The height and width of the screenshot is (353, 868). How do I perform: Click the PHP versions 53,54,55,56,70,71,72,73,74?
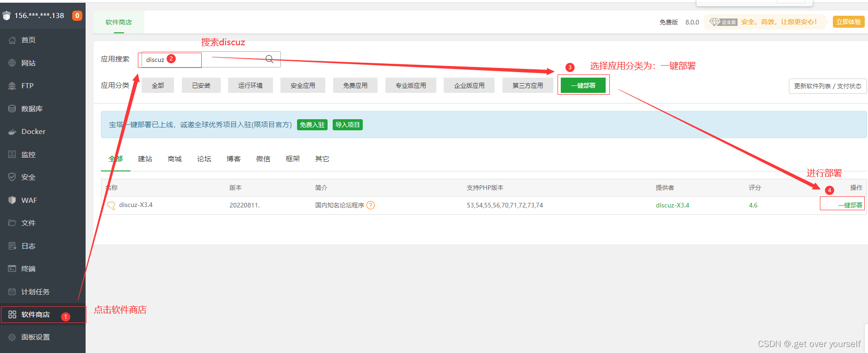[505, 205]
